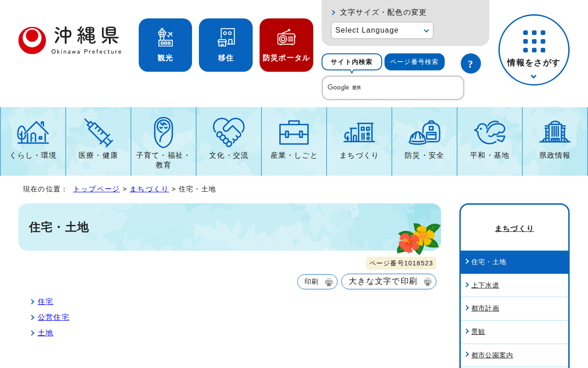
Task: Select 上下水道 in the sidebar menu
Action: tap(514, 286)
